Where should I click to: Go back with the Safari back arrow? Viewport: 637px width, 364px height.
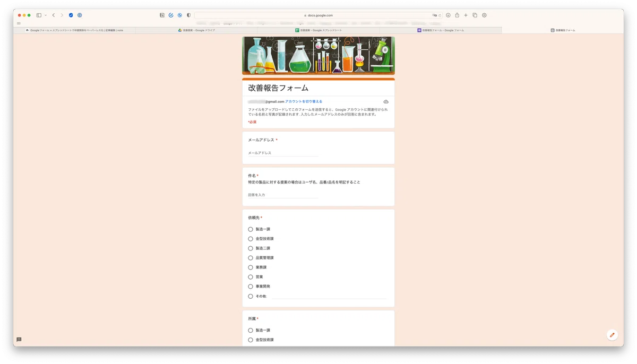[x=54, y=15]
